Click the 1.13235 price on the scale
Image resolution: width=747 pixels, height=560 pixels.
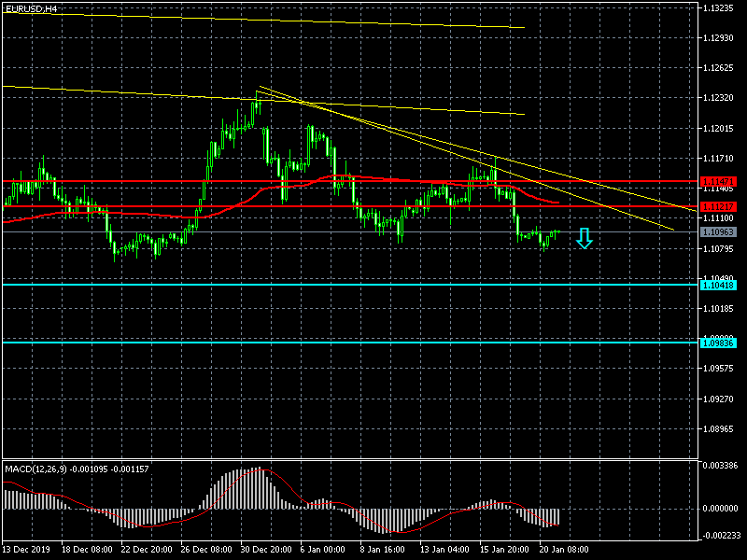720,7
